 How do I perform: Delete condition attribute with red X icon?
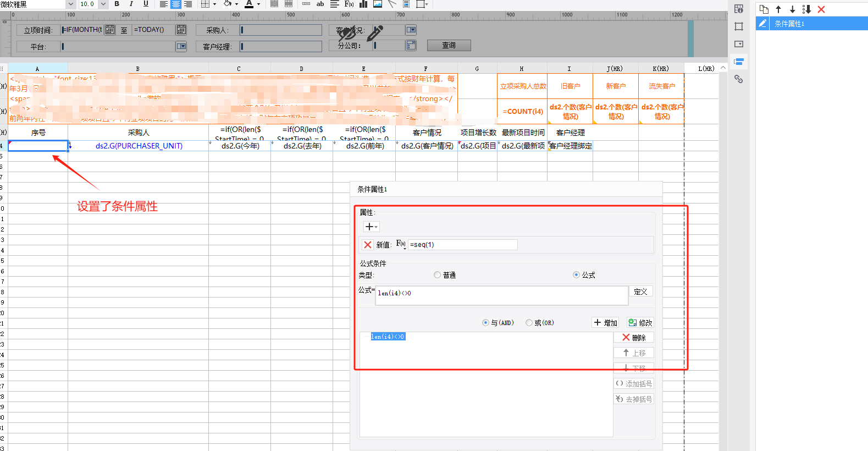(x=821, y=9)
